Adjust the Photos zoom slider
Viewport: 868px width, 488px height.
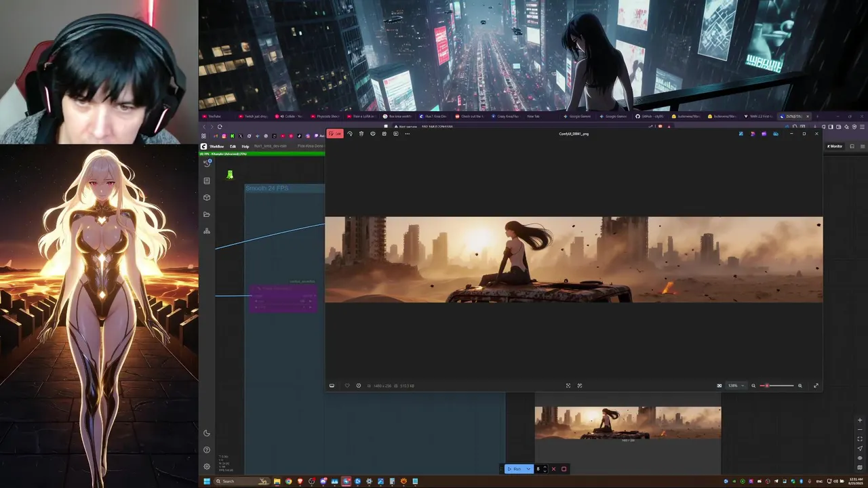coord(777,386)
